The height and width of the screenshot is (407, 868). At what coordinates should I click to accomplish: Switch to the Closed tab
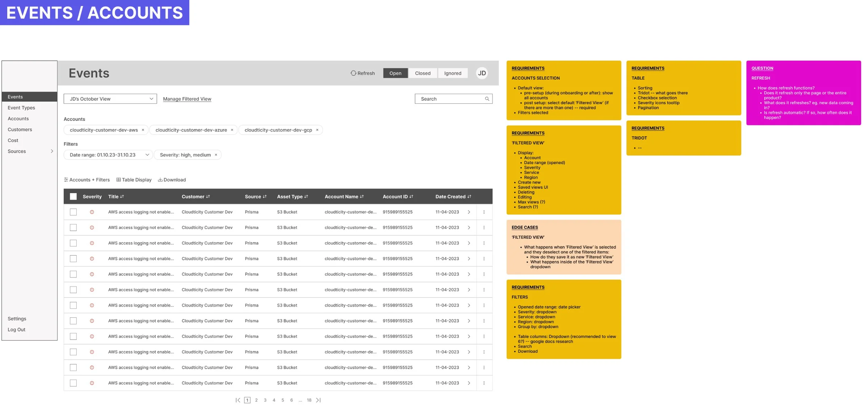click(423, 73)
